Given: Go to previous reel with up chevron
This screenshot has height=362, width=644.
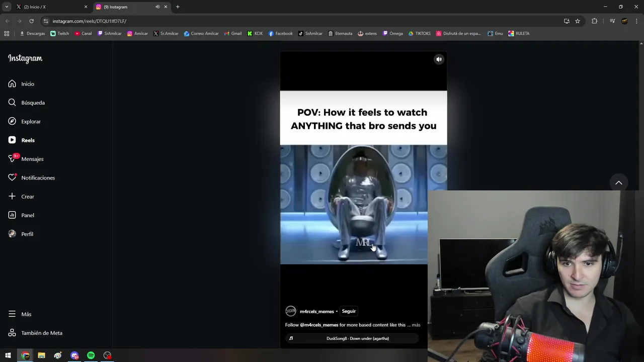Looking at the screenshot, I should (x=619, y=183).
